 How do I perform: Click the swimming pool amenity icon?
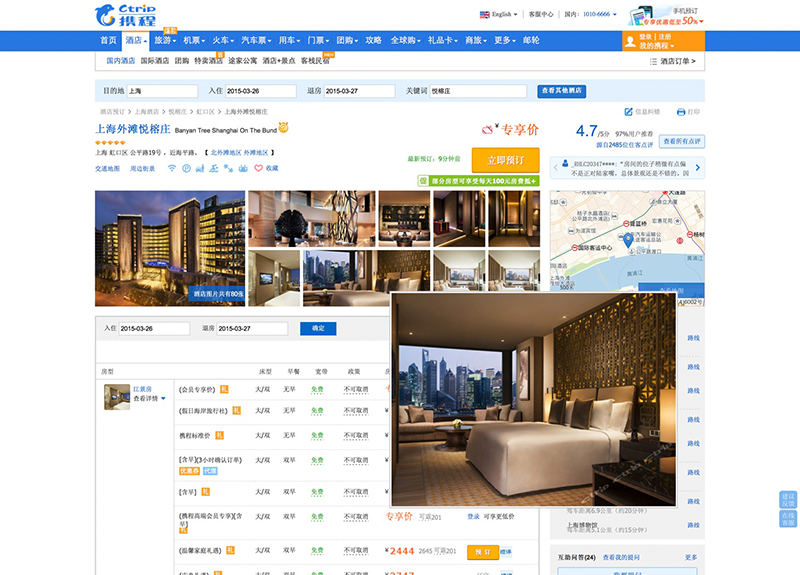click(214, 168)
